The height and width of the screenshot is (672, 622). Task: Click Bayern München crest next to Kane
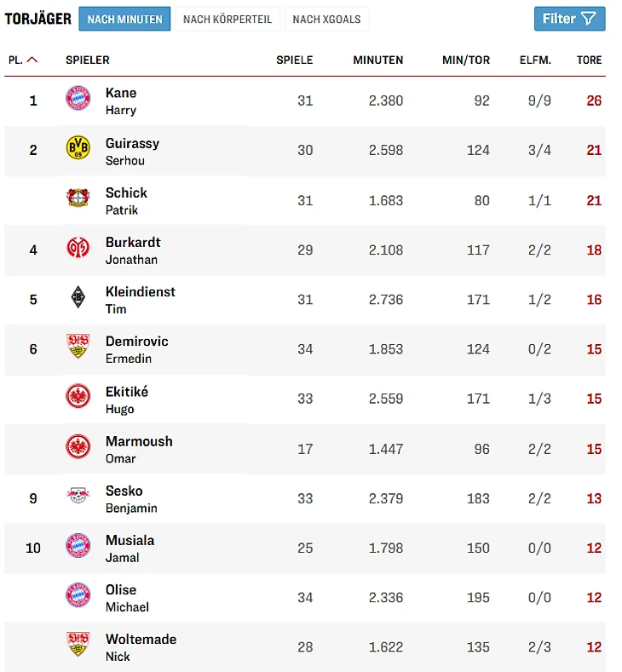(78, 98)
